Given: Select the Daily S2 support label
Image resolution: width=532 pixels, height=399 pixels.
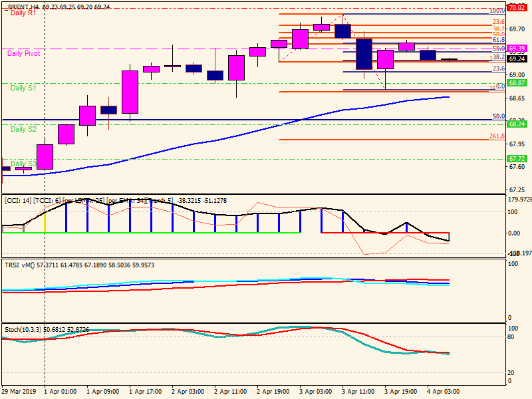Looking at the screenshot, I should tap(23, 129).
